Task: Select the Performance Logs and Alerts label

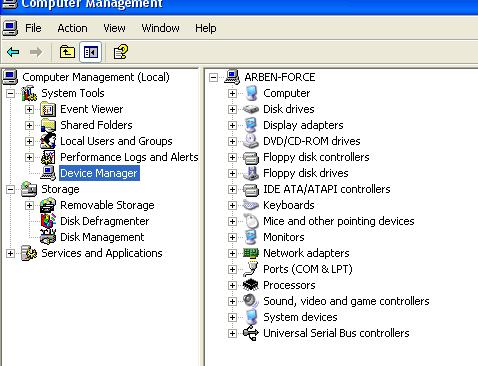Action: [x=129, y=157]
